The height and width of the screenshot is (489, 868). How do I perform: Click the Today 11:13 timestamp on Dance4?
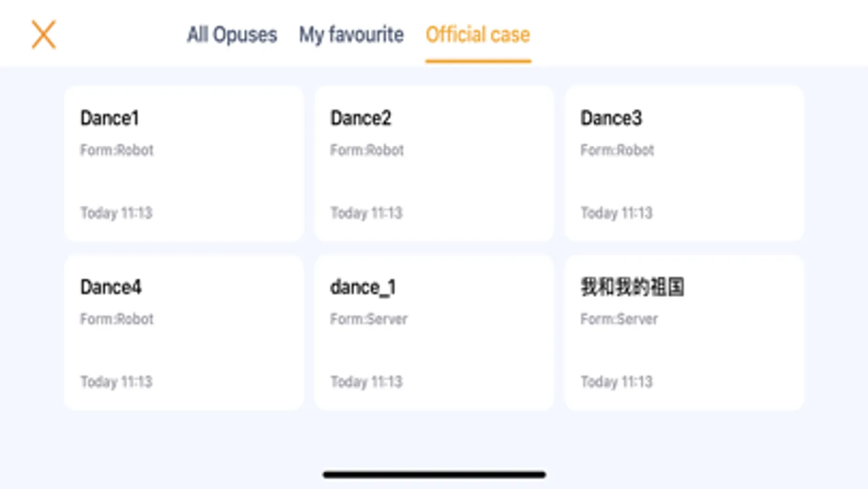116,381
